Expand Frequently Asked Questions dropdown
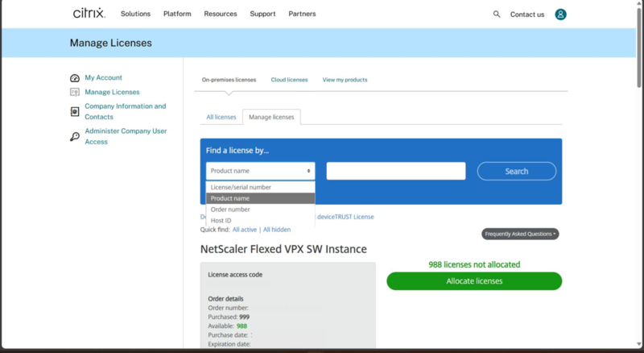Screen dimensions: 644x353 tap(520, 234)
